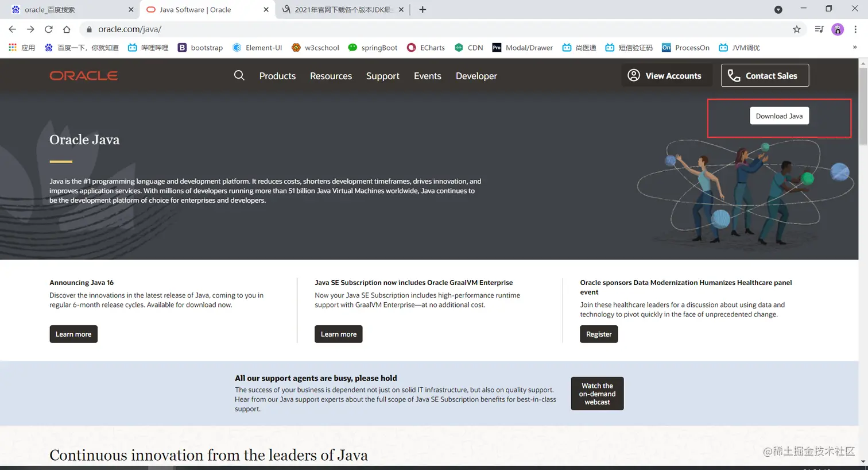Open the browser home page icon
868x470 pixels.
pos(67,29)
